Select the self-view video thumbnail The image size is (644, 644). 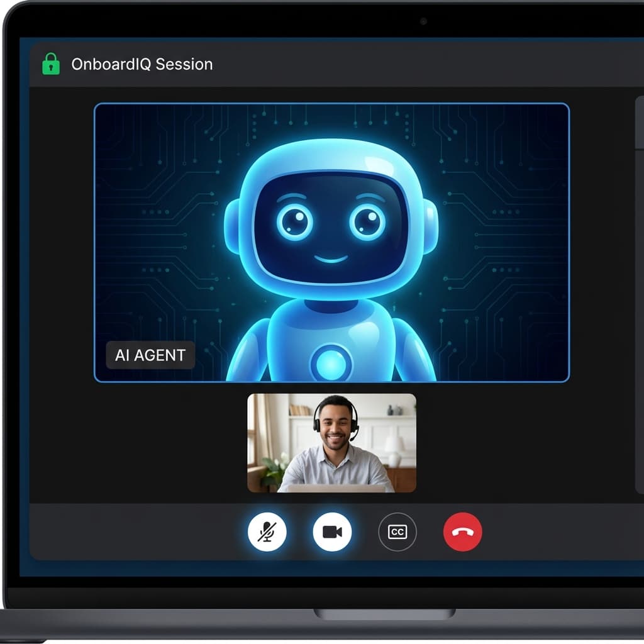(331, 443)
